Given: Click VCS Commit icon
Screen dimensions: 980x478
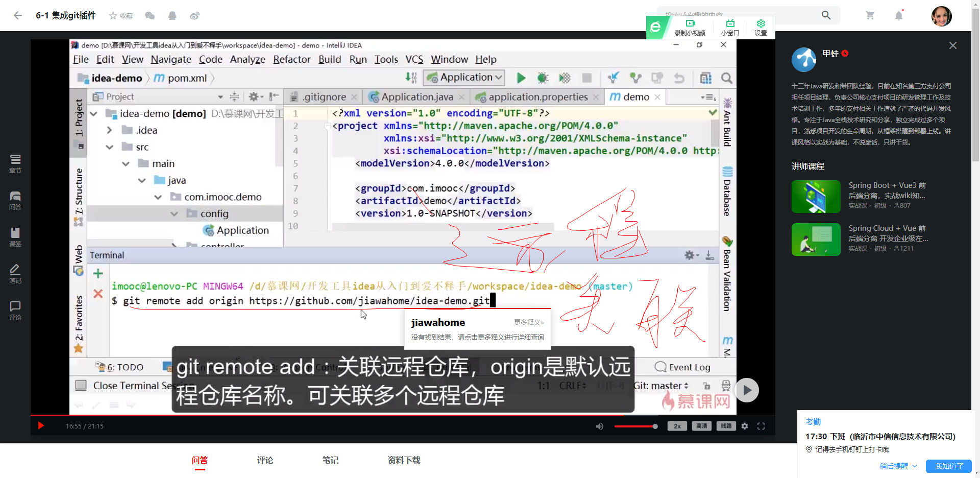Looking at the screenshot, I should click(x=635, y=78).
